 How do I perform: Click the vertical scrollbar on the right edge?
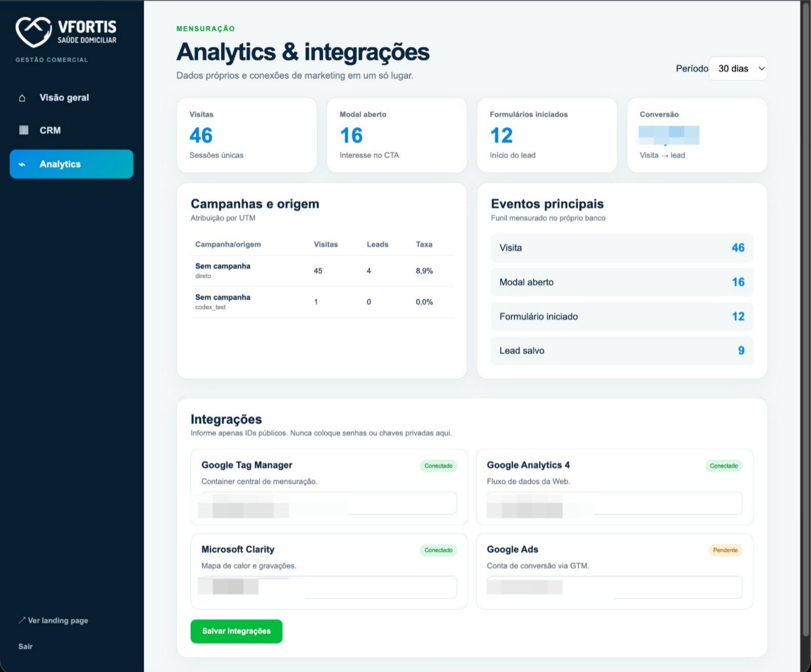806,319
